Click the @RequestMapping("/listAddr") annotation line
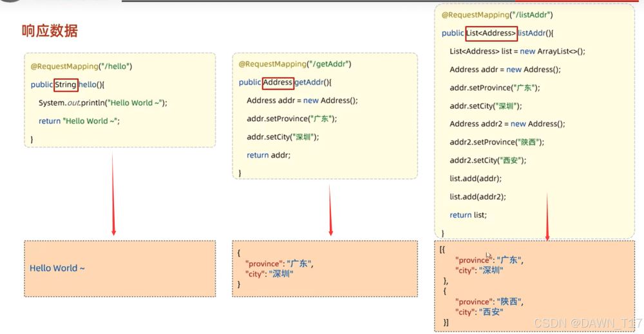The height and width of the screenshot is (334, 644). 497,15
